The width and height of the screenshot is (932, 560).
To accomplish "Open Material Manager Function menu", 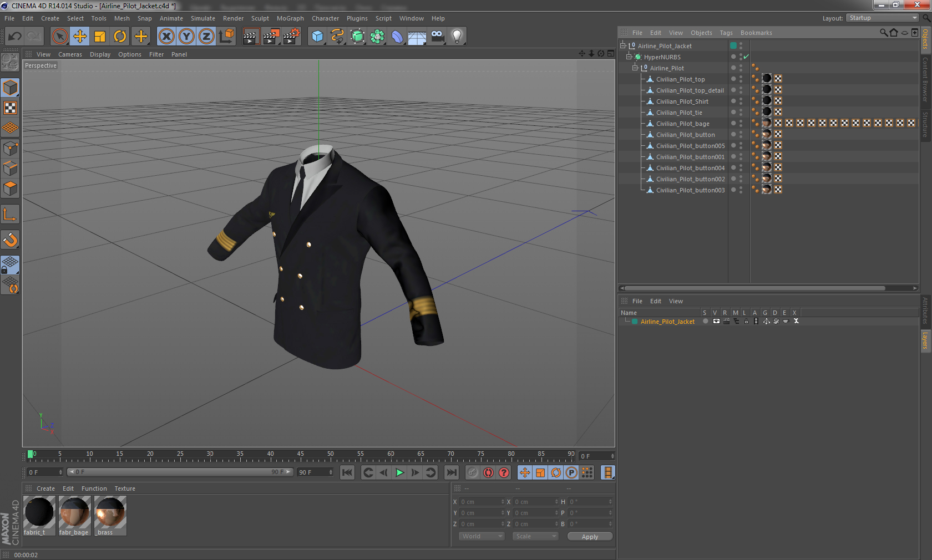I will coord(94,488).
